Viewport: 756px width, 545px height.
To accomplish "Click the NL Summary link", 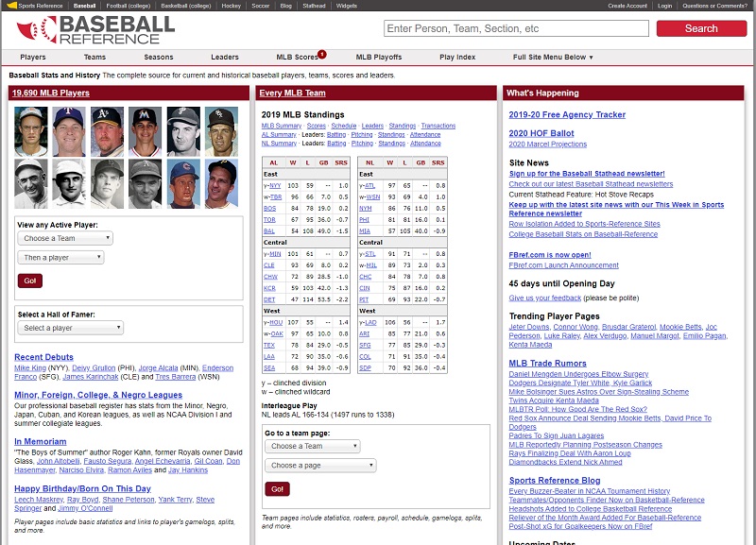I will coord(279,144).
